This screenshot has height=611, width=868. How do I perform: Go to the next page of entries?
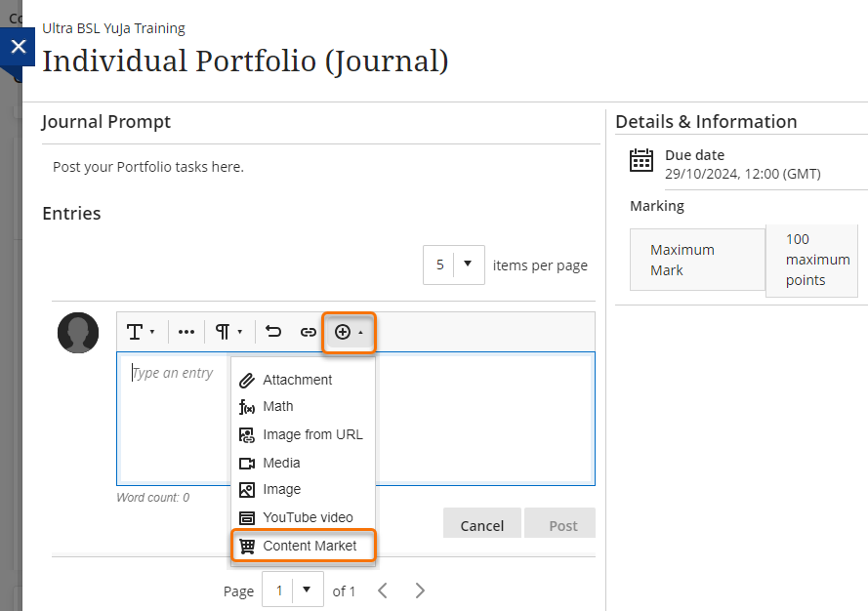pyautogui.click(x=420, y=591)
